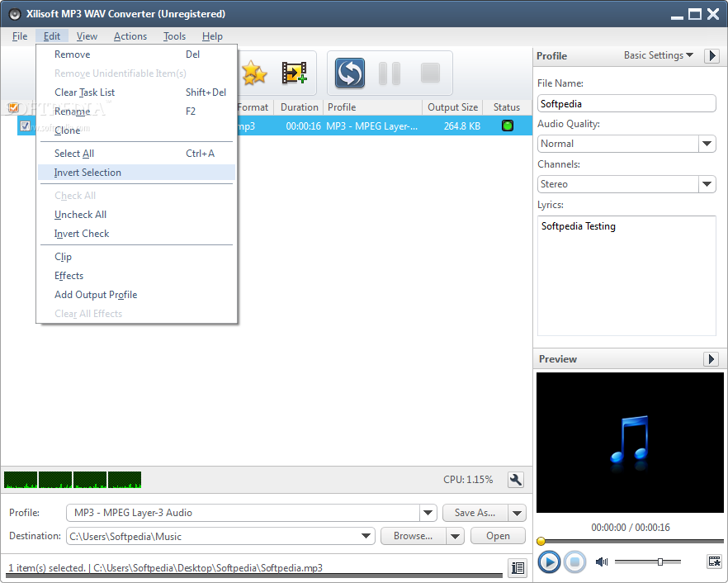
Task: Click the add output profile filmstrip icon
Action: tap(294, 73)
